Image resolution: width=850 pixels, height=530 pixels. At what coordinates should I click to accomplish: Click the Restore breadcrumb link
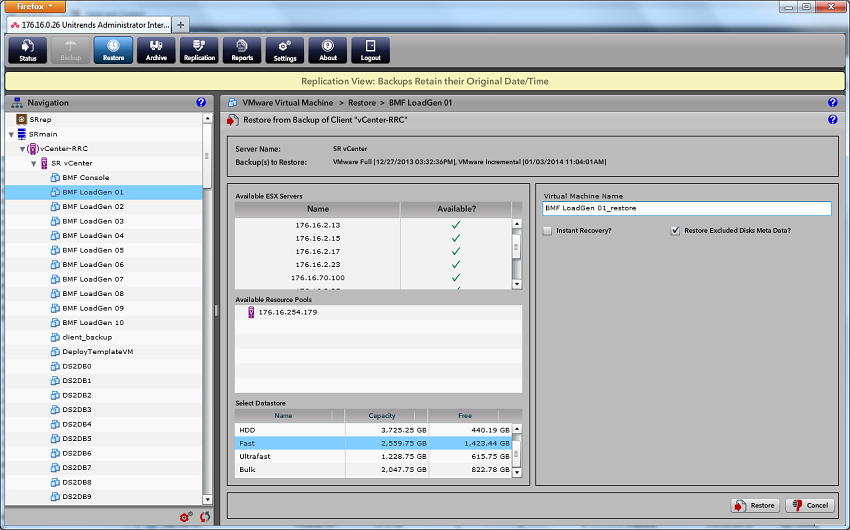click(362, 102)
